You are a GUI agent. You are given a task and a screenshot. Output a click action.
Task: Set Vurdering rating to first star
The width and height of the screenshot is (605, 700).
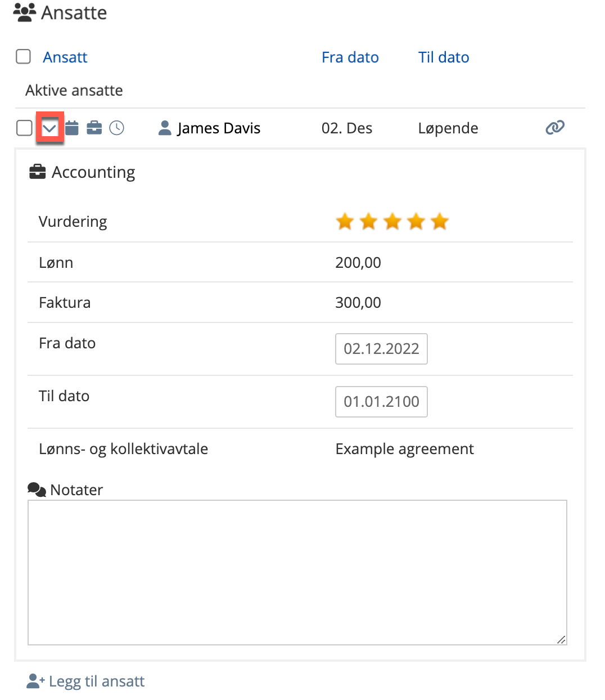tap(345, 222)
